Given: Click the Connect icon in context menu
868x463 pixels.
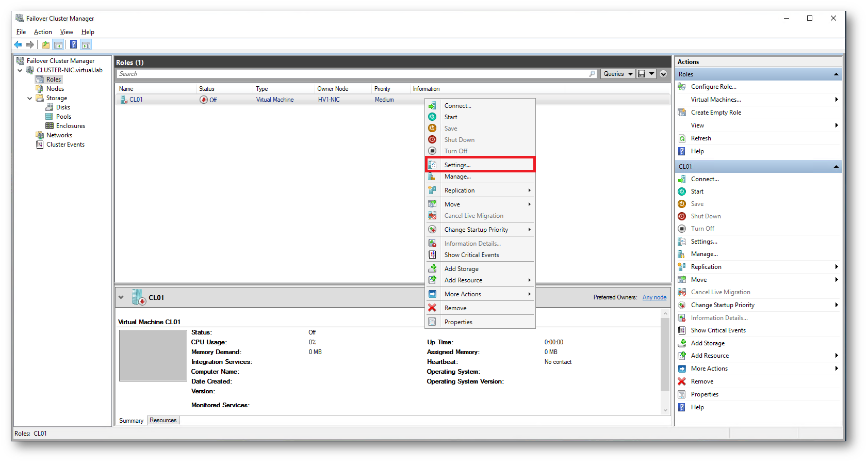Looking at the screenshot, I should click(x=432, y=106).
